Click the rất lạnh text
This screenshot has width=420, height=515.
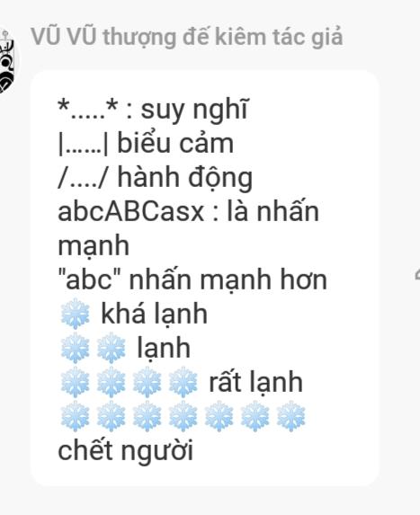(x=255, y=382)
